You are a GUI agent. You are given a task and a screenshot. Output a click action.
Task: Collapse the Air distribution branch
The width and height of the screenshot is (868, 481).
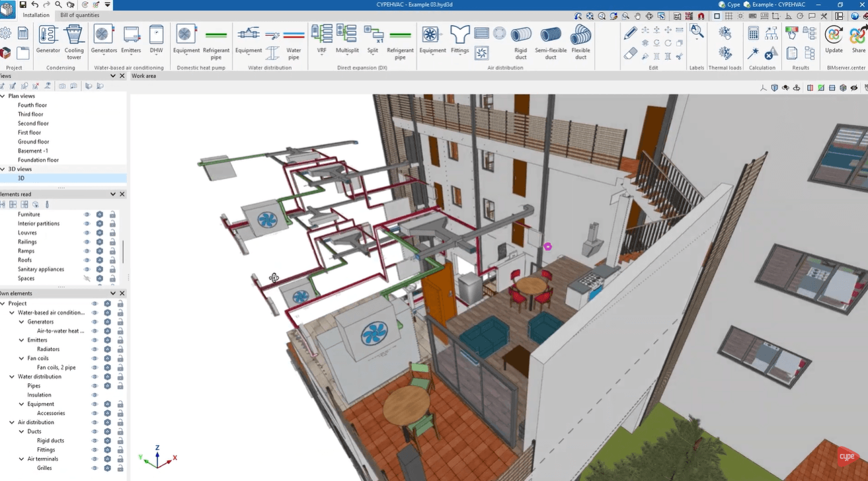(x=12, y=422)
